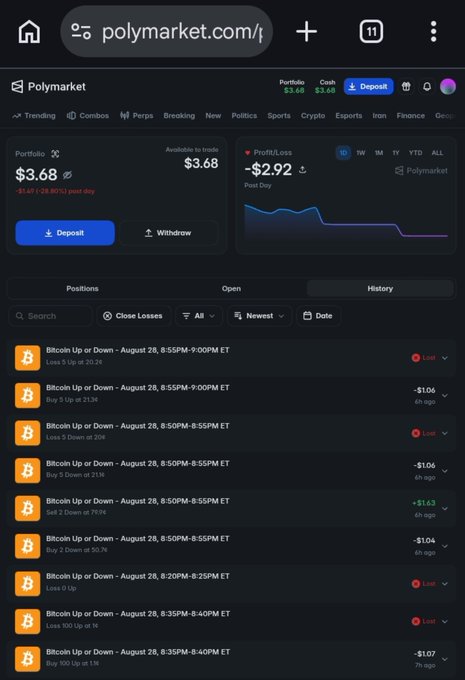
Task: Open a new browser tab with plus icon
Action: (x=307, y=32)
